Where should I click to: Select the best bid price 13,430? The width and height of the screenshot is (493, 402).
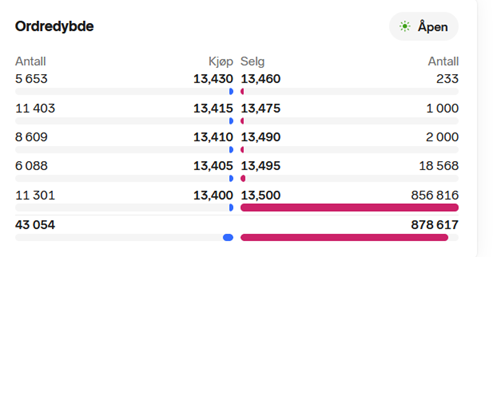(213, 79)
